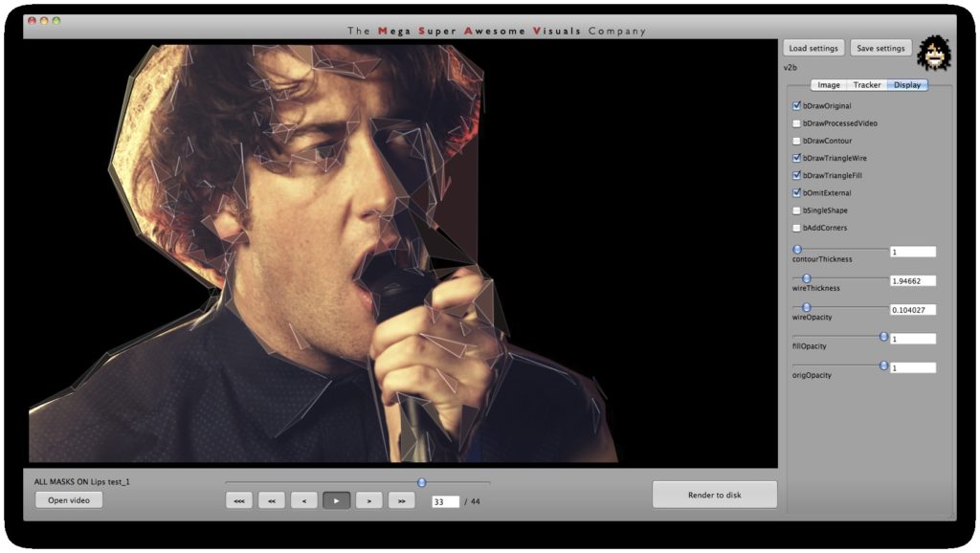Image resolution: width=980 pixels, height=553 pixels.
Task: Click the origOpacity slider handle
Action: pos(883,365)
